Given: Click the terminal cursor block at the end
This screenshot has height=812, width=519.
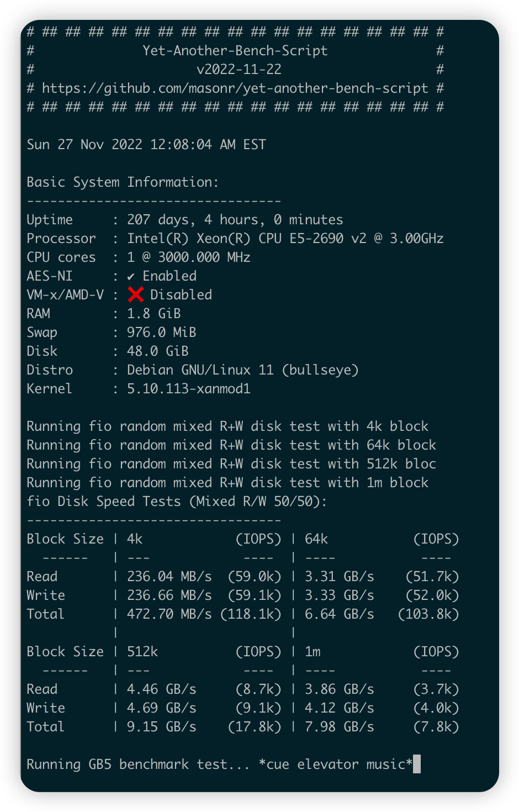Looking at the screenshot, I should tap(417, 764).
